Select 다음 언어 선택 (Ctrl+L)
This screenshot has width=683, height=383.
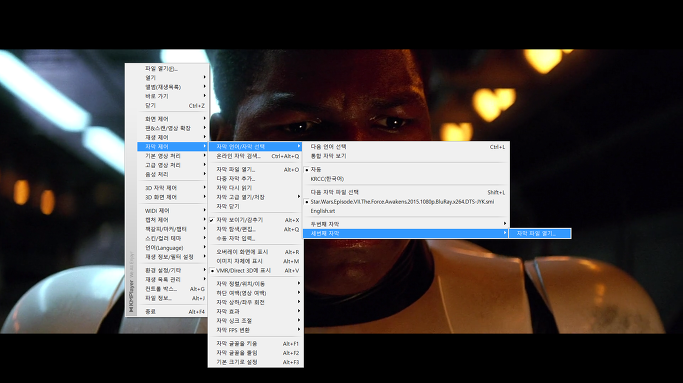click(x=406, y=147)
